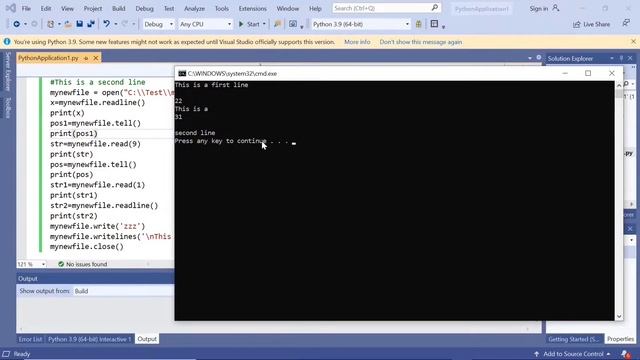
Task: Click the More info link
Action: point(357,42)
